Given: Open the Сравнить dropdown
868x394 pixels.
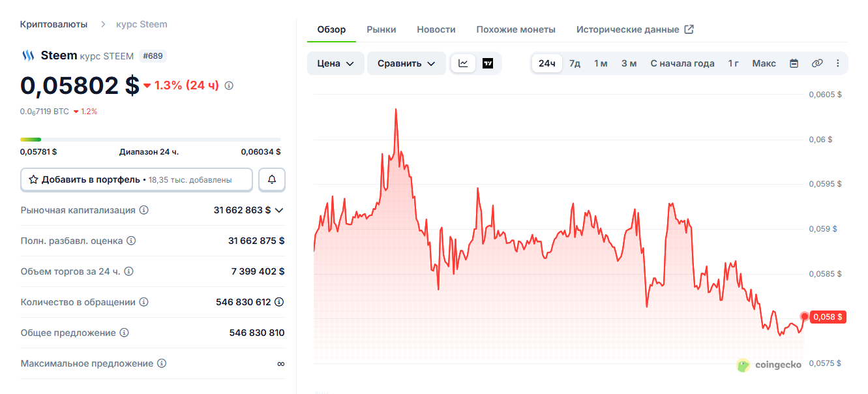Looking at the screenshot, I should pyautogui.click(x=406, y=63).
